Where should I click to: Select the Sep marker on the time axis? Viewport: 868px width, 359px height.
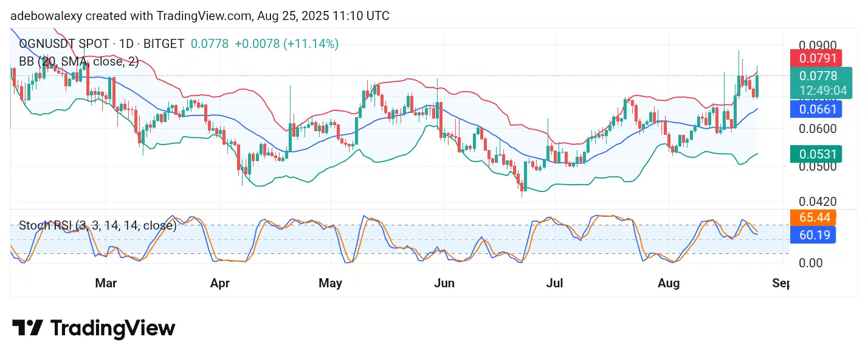781,283
